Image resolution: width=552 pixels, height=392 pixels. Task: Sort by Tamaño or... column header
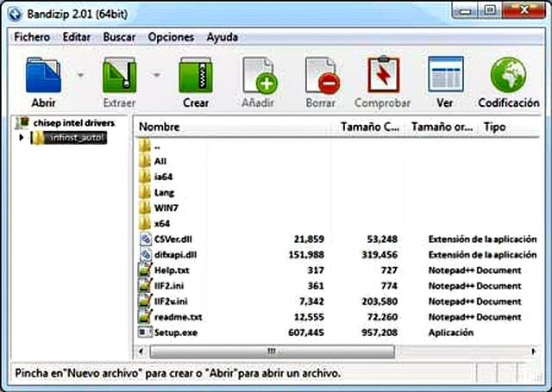(442, 127)
